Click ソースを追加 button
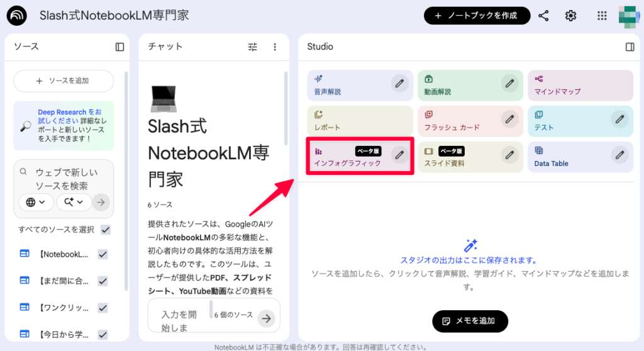 64,81
